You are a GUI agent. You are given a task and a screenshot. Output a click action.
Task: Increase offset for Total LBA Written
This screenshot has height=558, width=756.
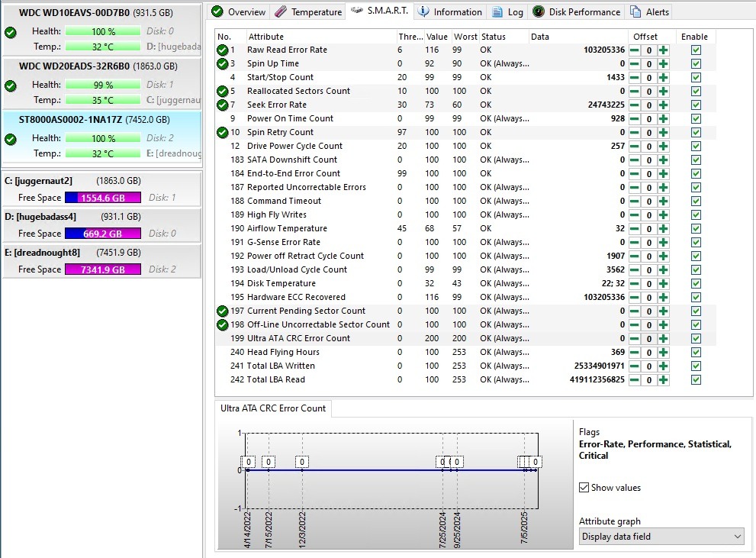664,366
